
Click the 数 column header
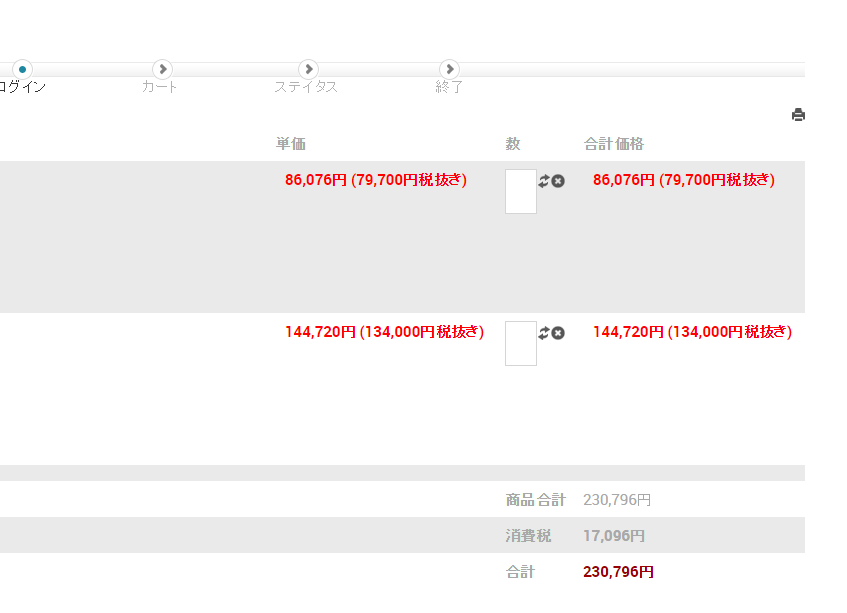coord(513,144)
